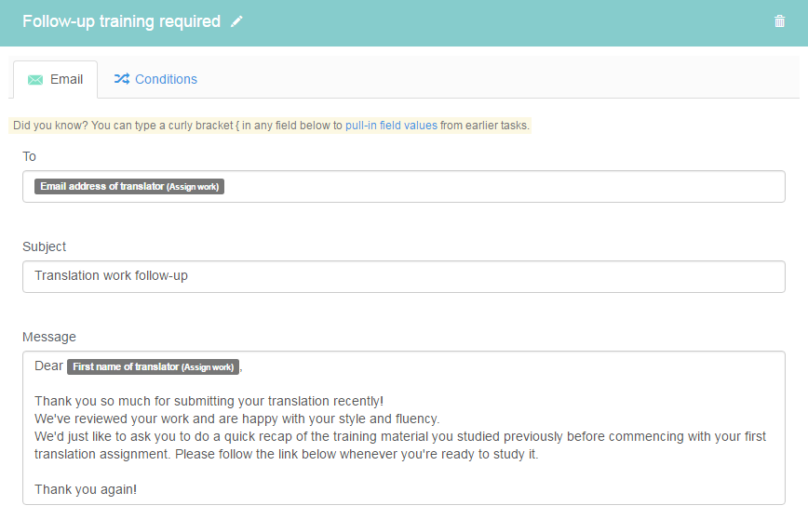
Task: Switch to the Conditions tab
Action: pyautogui.click(x=155, y=79)
